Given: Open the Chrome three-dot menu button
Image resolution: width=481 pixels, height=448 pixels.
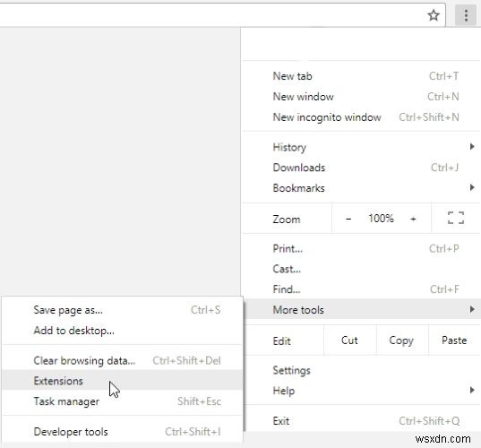Looking at the screenshot, I should click(466, 15).
